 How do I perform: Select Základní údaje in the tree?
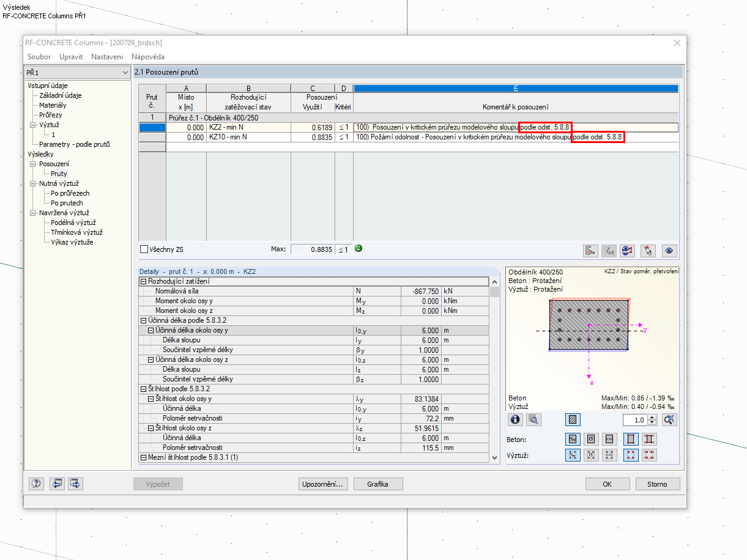(x=60, y=95)
